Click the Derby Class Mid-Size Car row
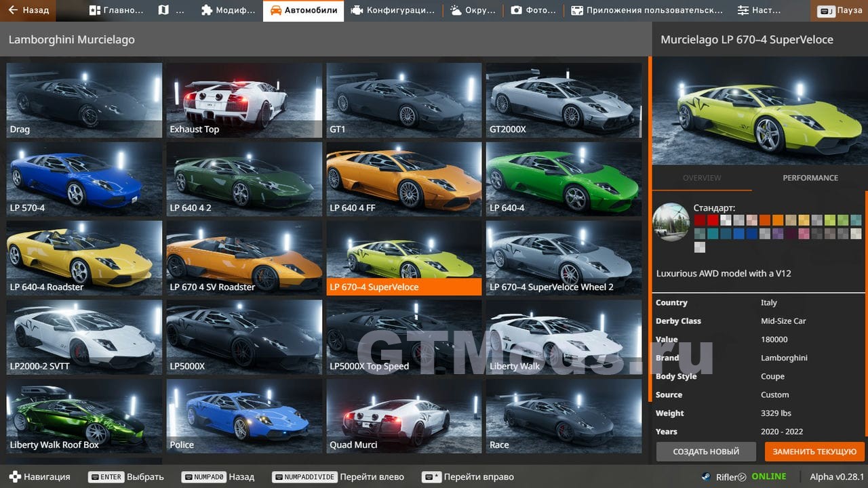 (x=759, y=321)
